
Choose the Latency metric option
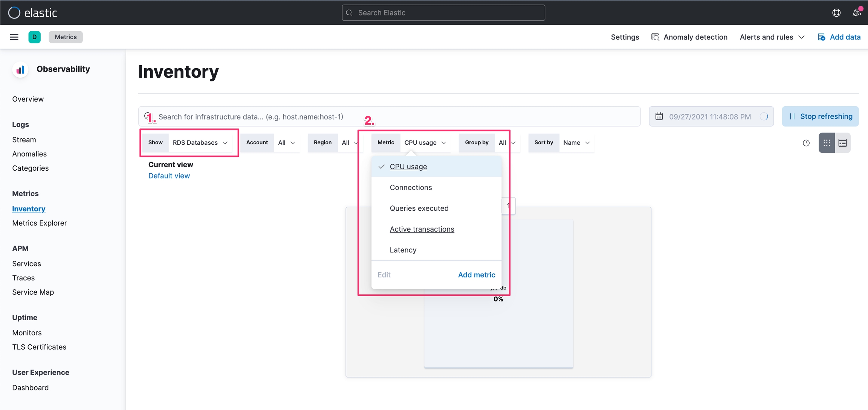tap(403, 250)
